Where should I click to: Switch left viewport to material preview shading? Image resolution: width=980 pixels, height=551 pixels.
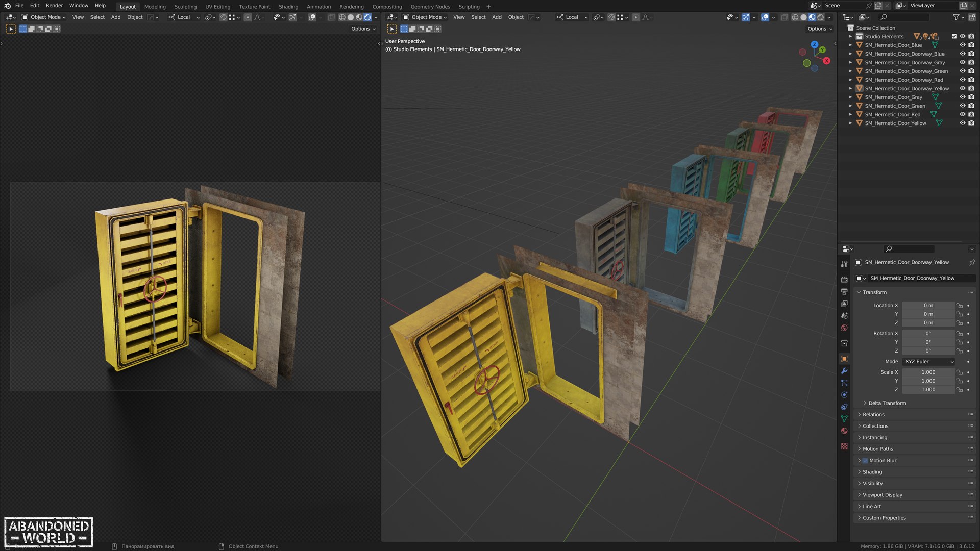click(x=359, y=17)
